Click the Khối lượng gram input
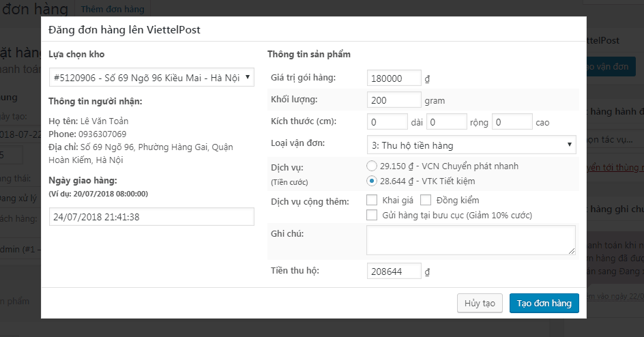 pyautogui.click(x=394, y=100)
